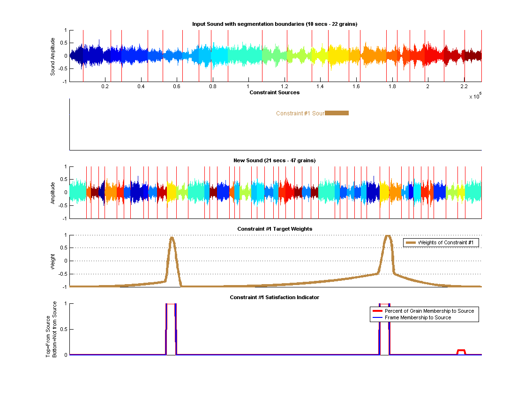Select the 'Input Sound with segmentation boundaries' title
Screen dimensions: 532x399
(x=275, y=24)
